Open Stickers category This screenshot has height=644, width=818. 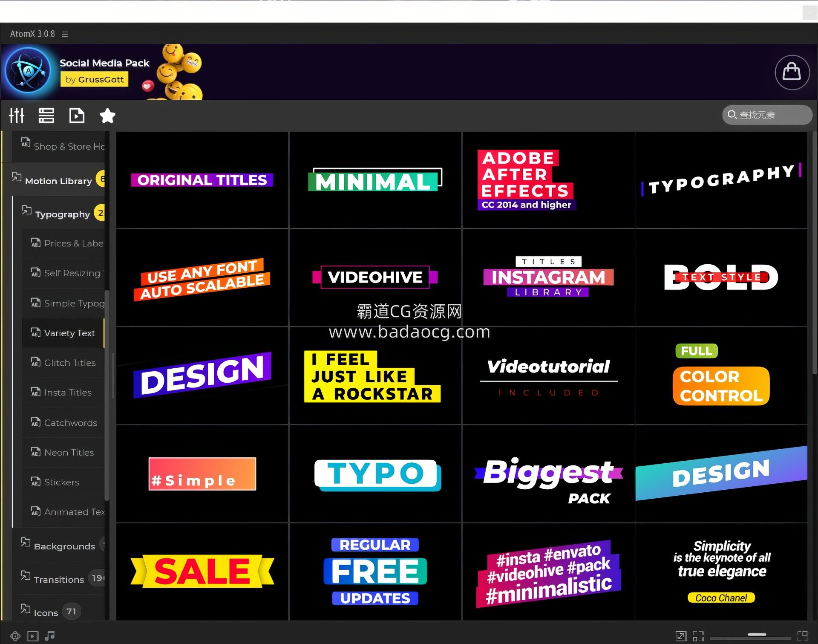[x=63, y=482]
